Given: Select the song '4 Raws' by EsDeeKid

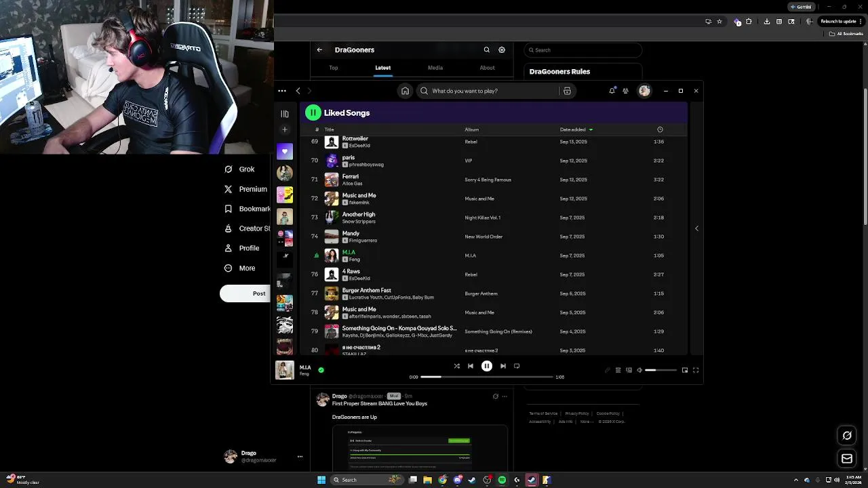Looking at the screenshot, I should 494,274.
